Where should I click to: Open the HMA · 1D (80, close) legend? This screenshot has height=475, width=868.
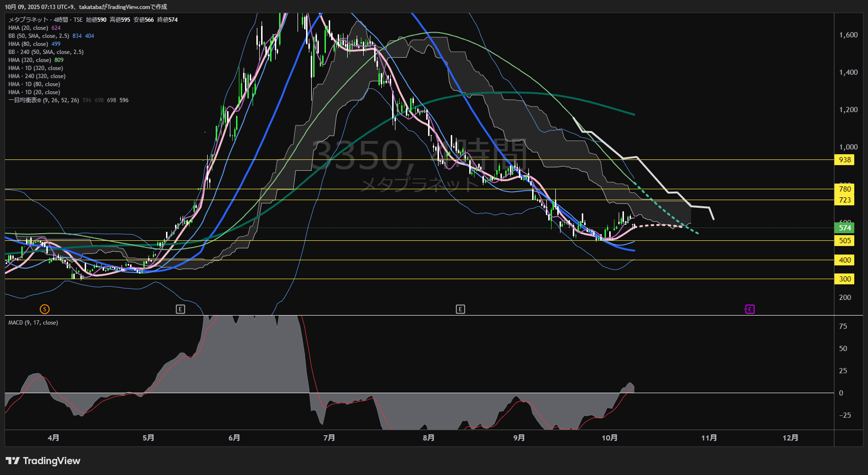click(x=34, y=84)
